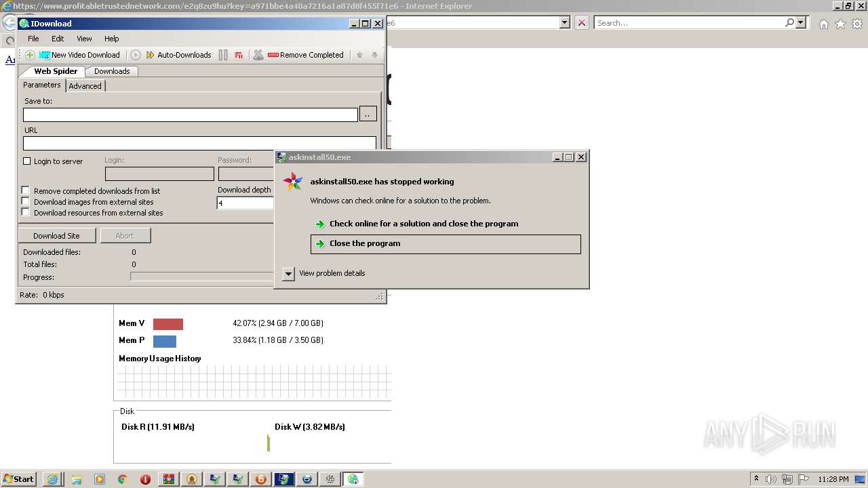868x488 pixels.
Task: Open the Favorites star icon in Internet Explorer
Action: (x=840, y=24)
